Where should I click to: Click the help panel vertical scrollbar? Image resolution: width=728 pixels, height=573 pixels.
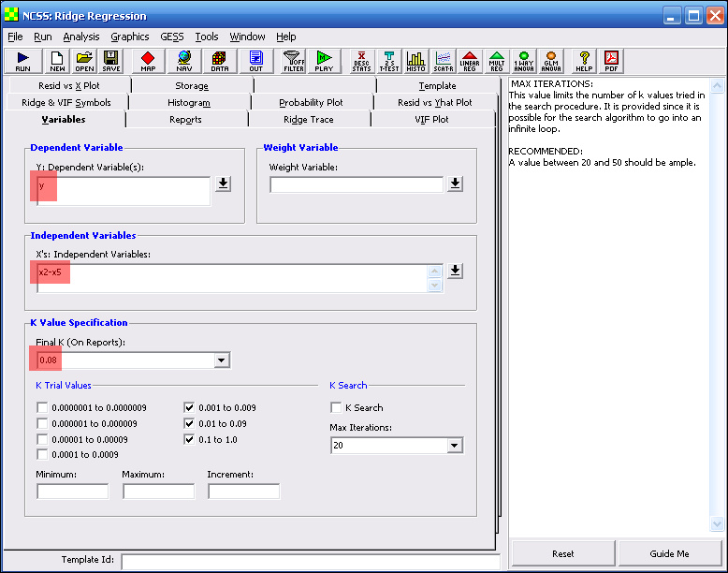click(x=717, y=304)
